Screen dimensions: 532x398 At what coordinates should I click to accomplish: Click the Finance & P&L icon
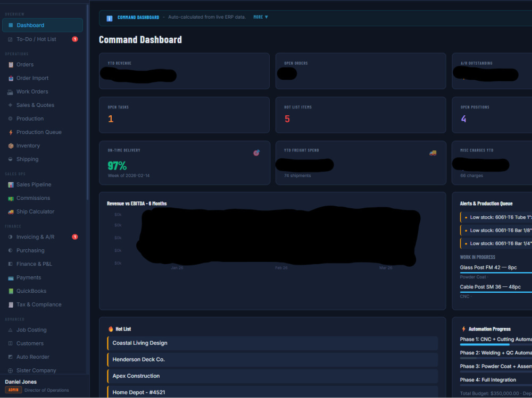[10, 264]
